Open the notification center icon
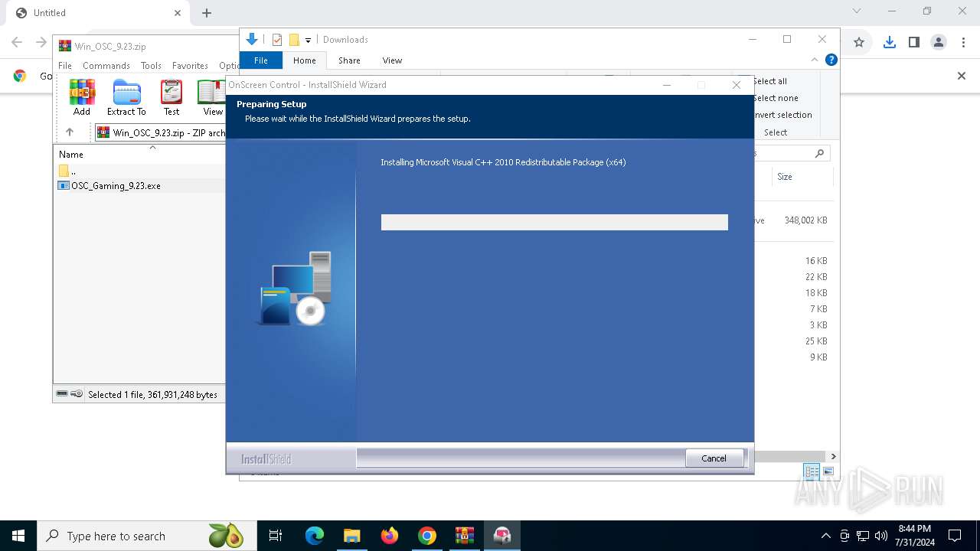The image size is (980, 551). [x=955, y=536]
